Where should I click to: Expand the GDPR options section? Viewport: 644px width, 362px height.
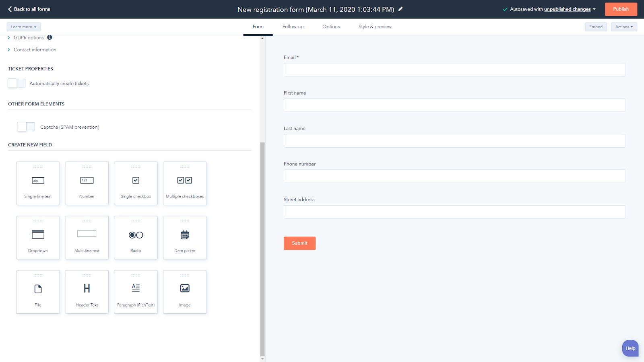click(28, 37)
